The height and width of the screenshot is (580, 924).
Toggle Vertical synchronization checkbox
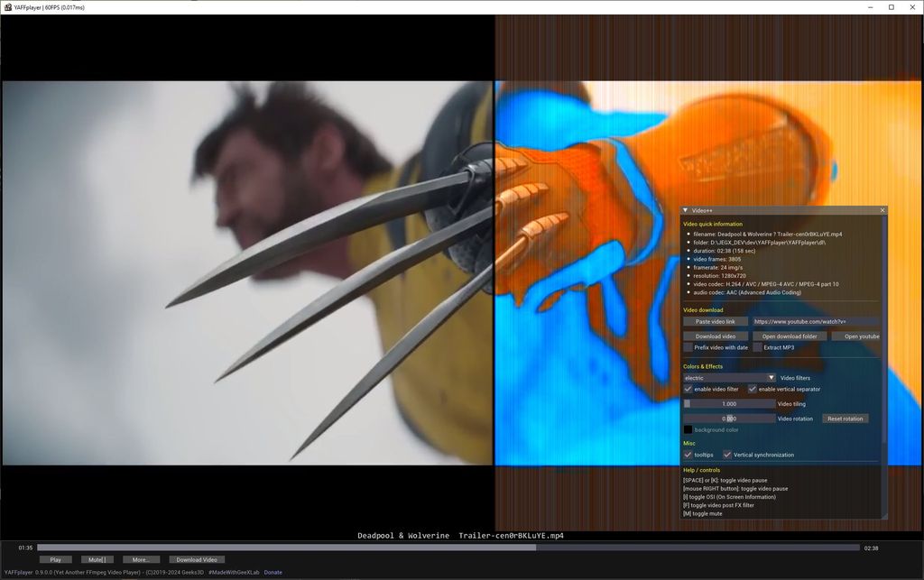(727, 455)
